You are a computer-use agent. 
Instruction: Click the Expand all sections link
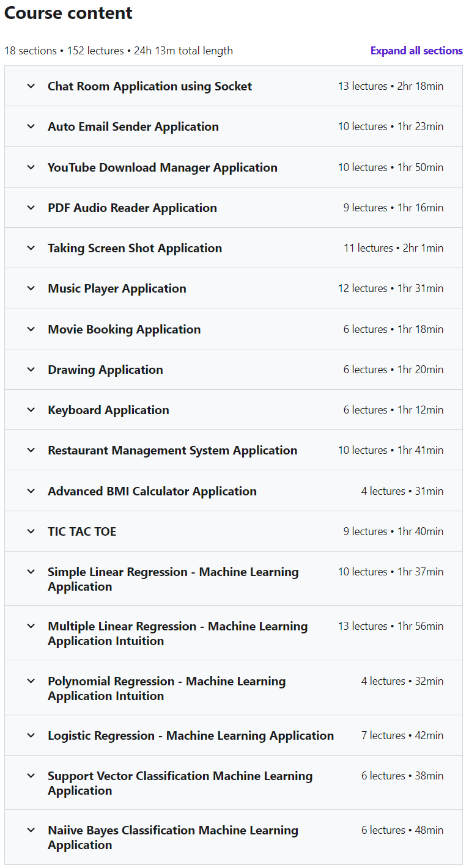coord(416,51)
